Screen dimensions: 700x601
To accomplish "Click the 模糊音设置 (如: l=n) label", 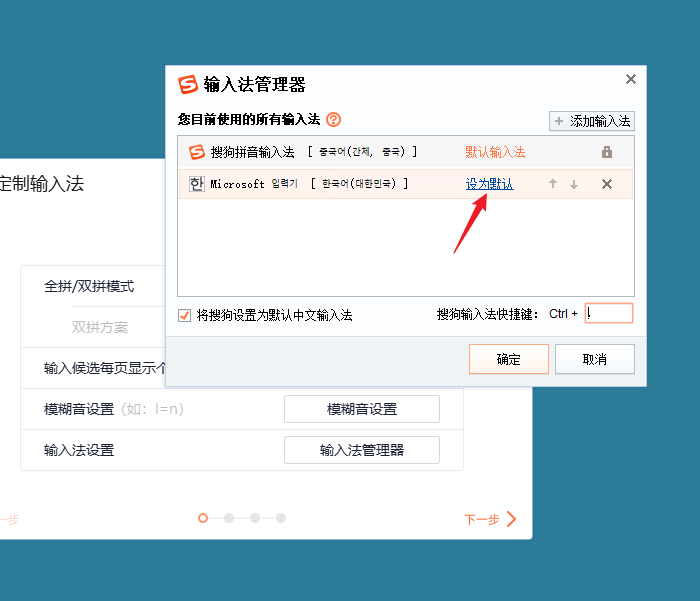I will 114,409.
